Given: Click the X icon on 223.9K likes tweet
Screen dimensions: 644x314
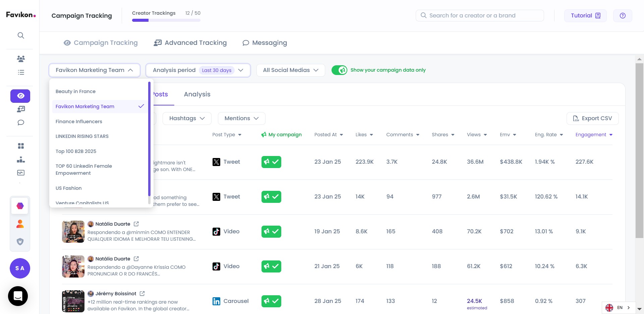Looking at the screenshot, I should click(217, 162).
